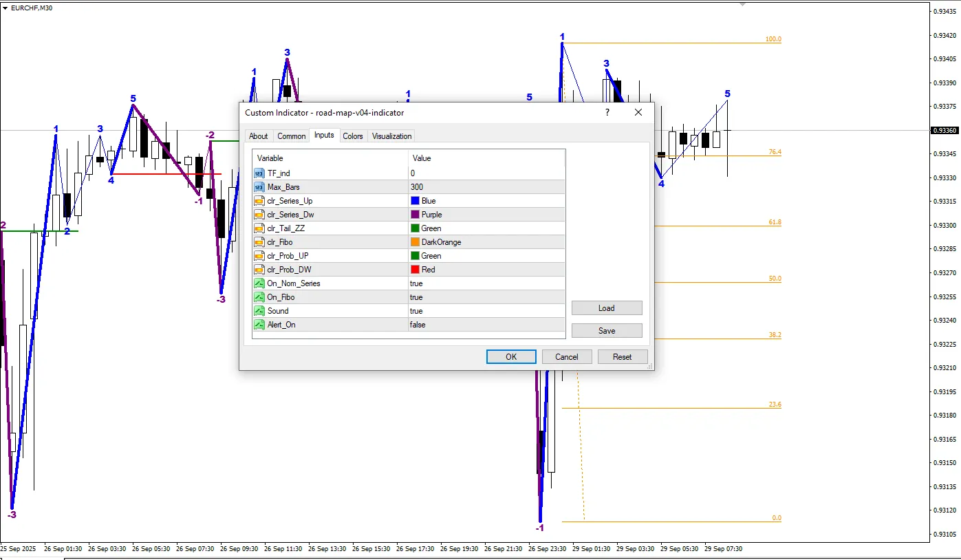Click the TF_ind variable type icon

pyautogui.click(x=259, y=173)
